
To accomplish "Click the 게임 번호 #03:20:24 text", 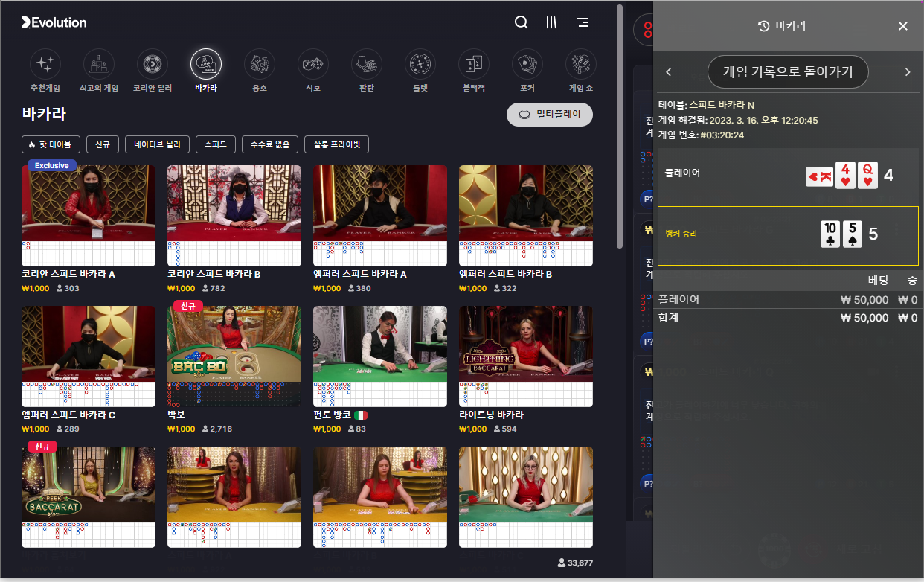I will (701, 135).
